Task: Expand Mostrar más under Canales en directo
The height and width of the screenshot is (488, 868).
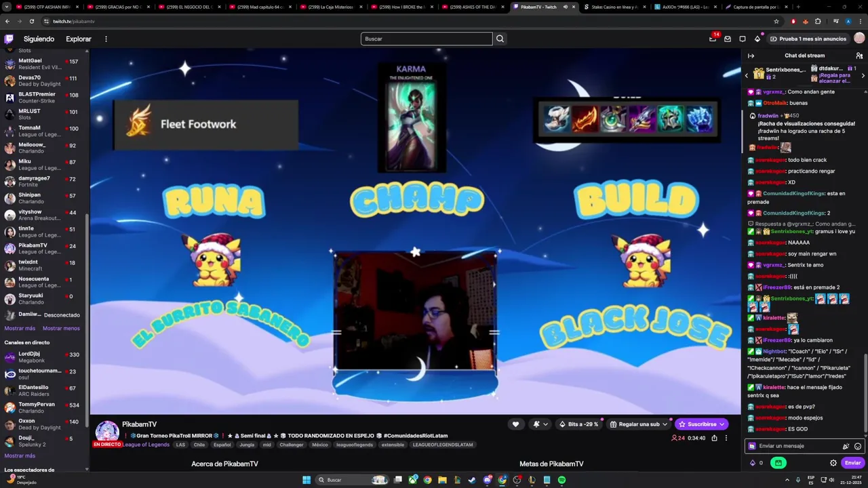Action: click(x=20, y=455)
